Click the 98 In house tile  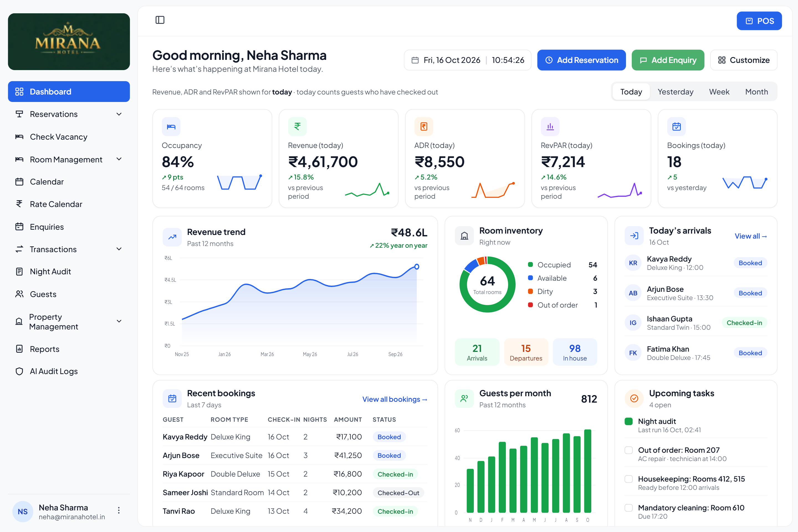tap(575, 352)
